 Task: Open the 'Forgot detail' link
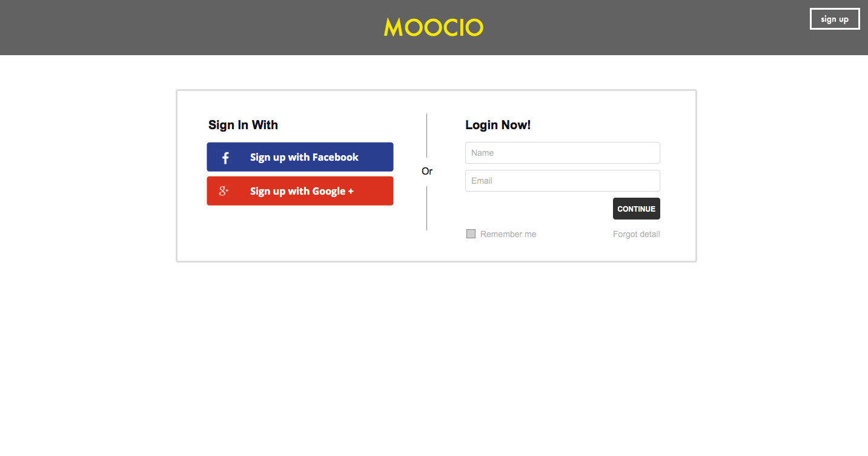637,234
